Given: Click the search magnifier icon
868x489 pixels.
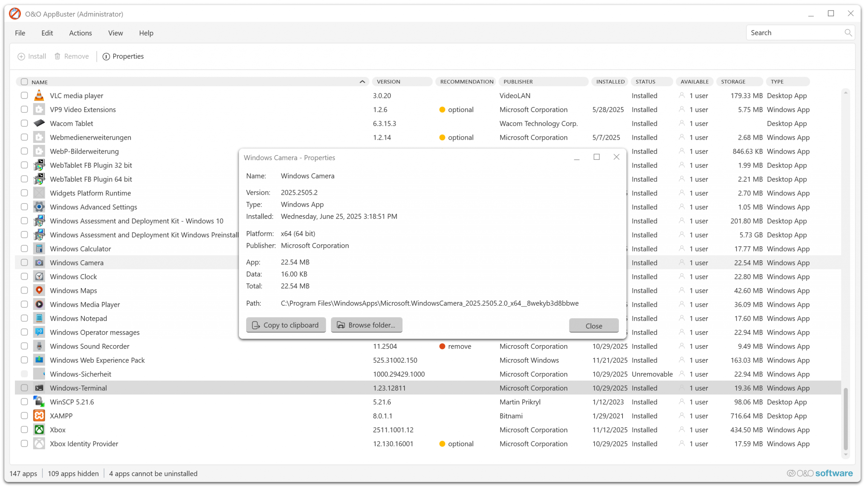Looking at the screenshot, I should point(848,33).
